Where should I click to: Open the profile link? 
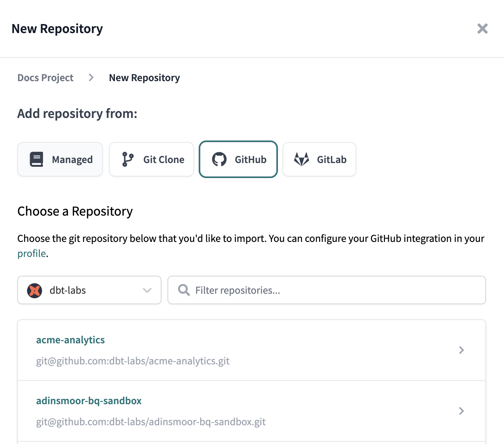tap(32, 254)
